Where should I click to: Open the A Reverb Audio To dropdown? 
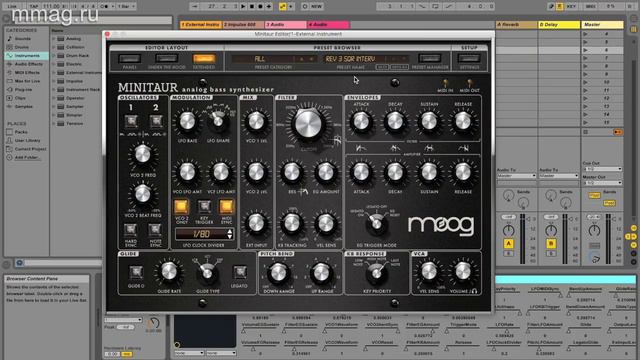[x=516, y=176]
